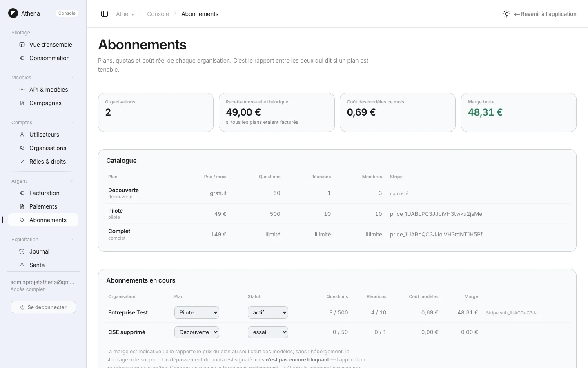Collapse the Exploitation sidebar section
Screen dimensions: 588x368
pos(72,240)
